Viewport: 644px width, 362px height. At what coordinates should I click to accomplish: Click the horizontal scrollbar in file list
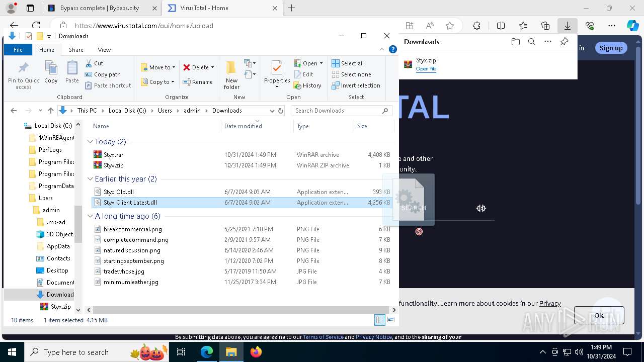pyautogui.click(x=241, y=310)
